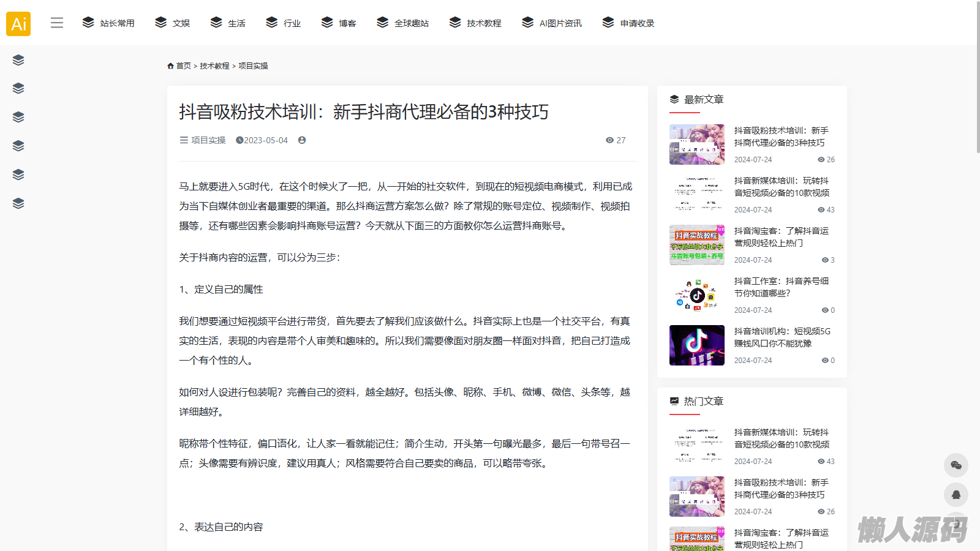Expand the 全球趣站 navigation dropdown

pyautogui.click(x=402, y=23)
